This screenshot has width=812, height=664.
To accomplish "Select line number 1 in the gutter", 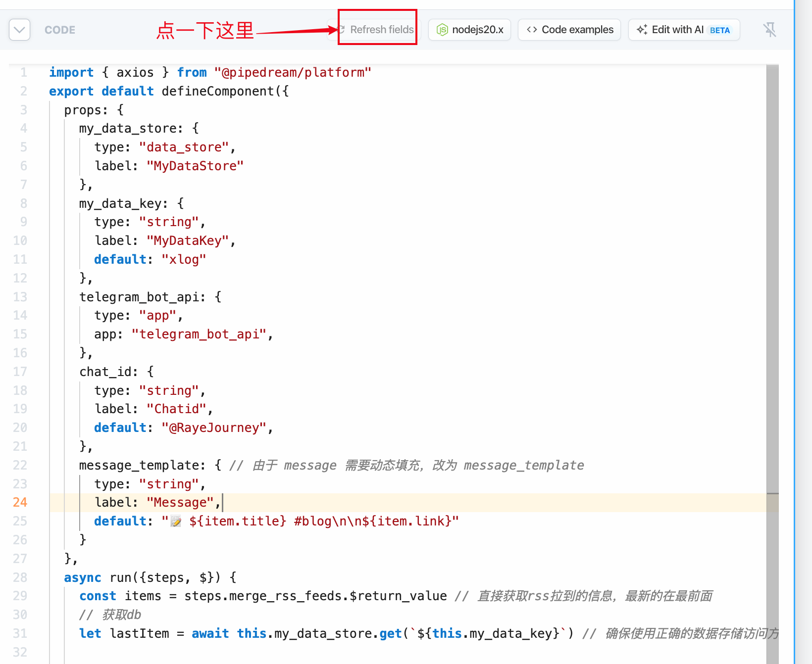I will tap(23, 72).
